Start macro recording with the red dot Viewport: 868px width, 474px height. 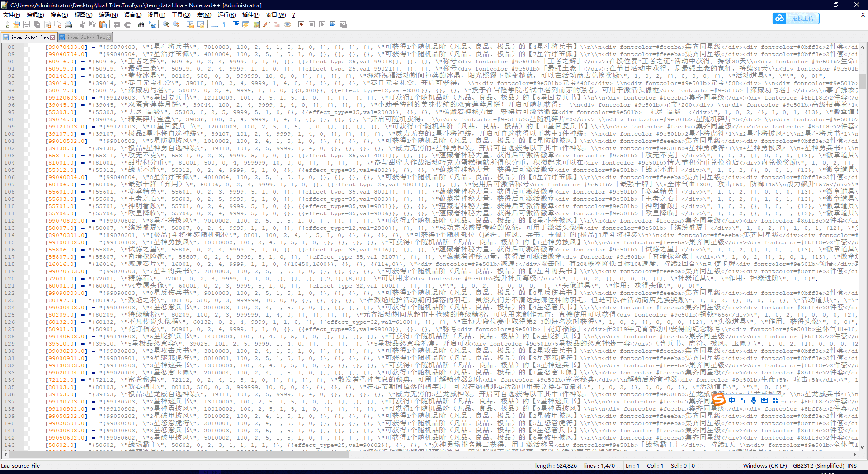[302, 24]
